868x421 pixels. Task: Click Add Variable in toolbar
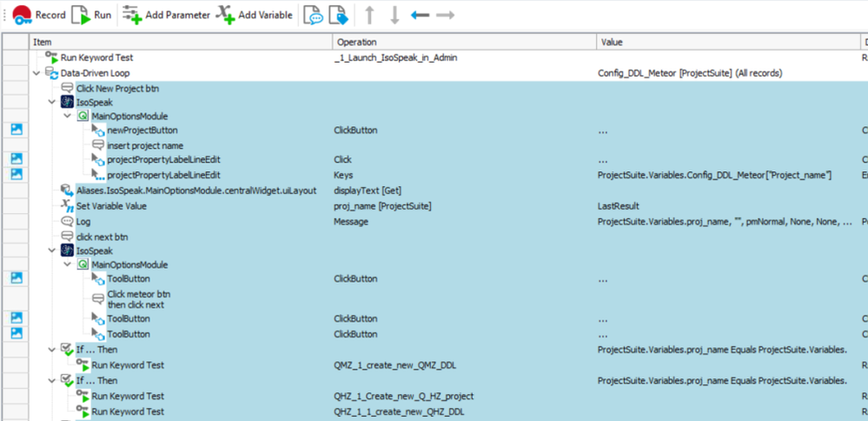254,15
